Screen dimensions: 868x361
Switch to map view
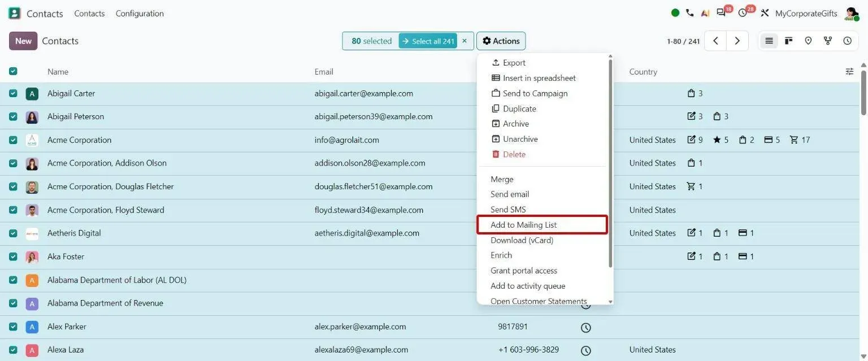click(x=808, y=41)
